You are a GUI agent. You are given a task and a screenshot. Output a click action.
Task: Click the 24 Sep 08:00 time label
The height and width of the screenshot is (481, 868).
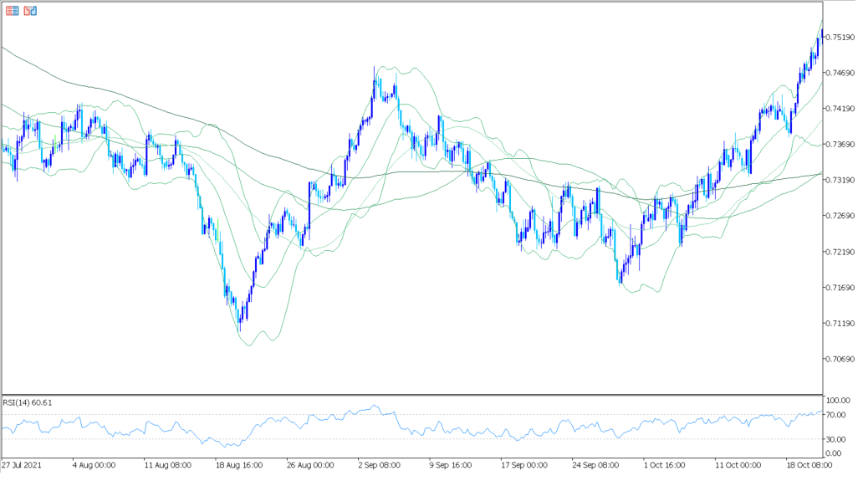click(x=595, y=465)
